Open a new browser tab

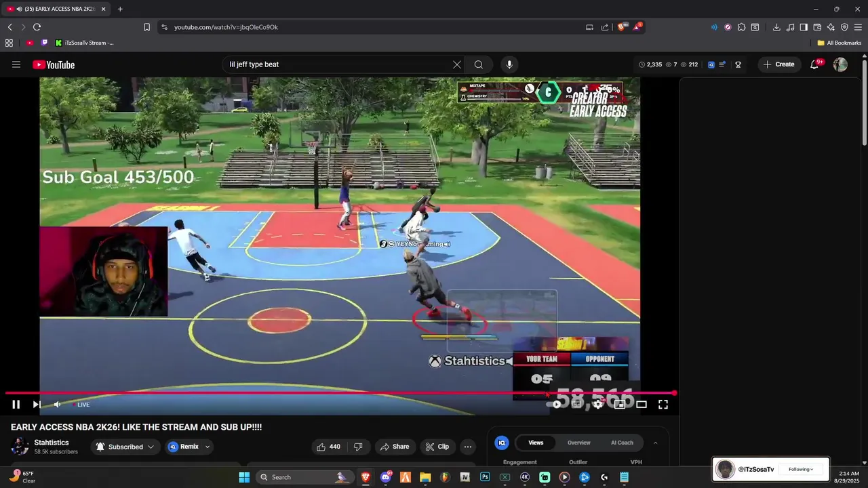point(120,9)
